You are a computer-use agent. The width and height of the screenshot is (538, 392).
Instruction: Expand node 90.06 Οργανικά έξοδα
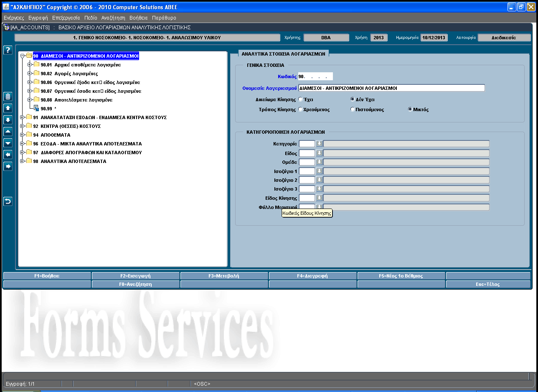click(30, 82)
